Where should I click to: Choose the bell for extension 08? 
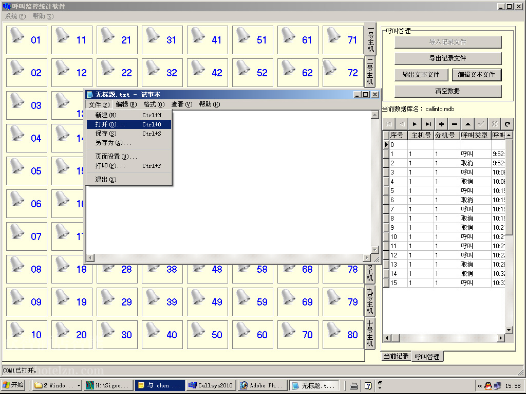point(17,264)
